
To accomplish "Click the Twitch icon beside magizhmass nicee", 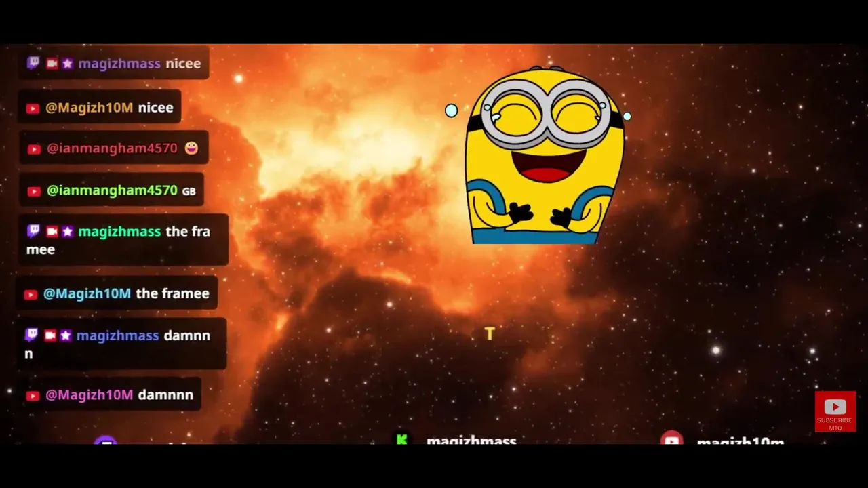I will click(x=33, y=63).
